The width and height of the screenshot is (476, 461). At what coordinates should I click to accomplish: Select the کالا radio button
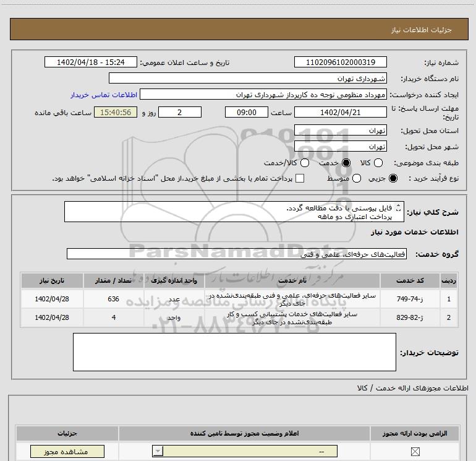(x=378, y=163)
